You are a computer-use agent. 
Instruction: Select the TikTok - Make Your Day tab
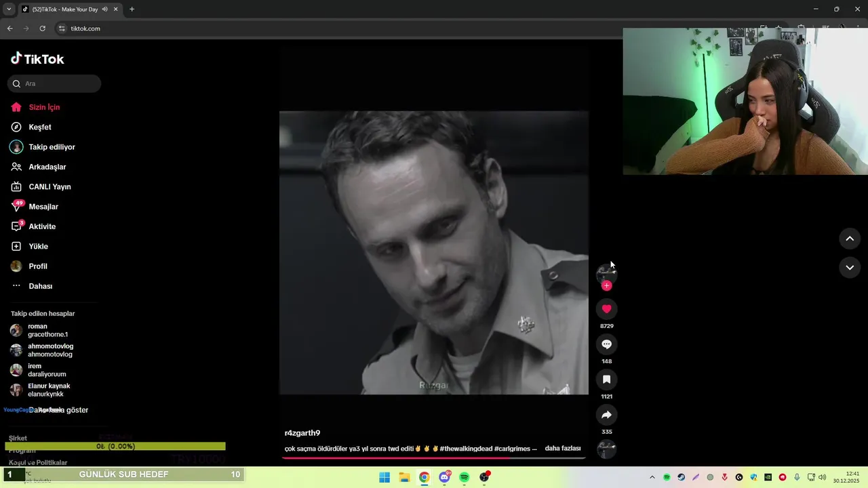65,9
